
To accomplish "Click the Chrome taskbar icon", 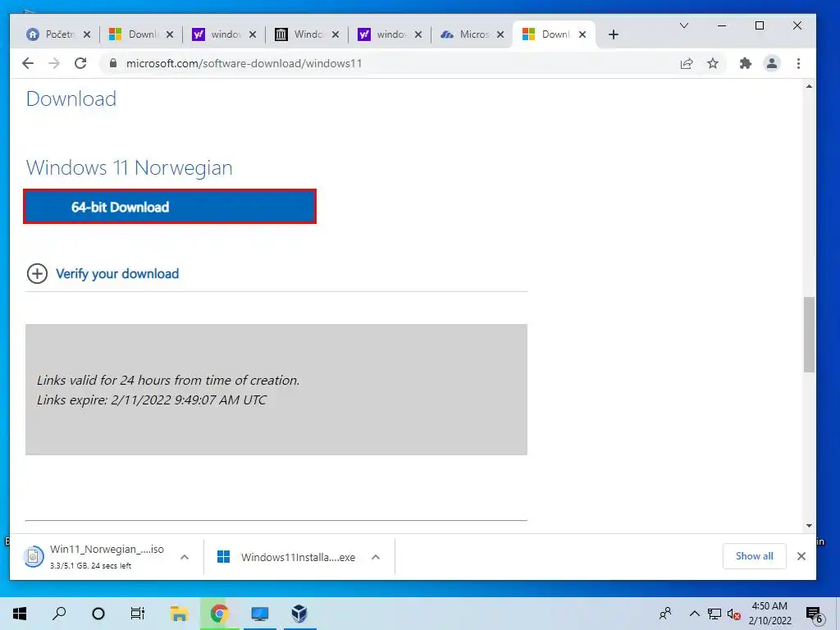I will (219, 614).
